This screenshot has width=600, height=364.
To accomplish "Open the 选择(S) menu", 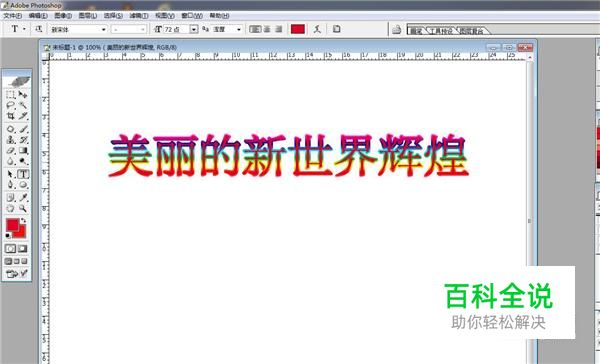I will pyautogui.click(x=113, y=16).
